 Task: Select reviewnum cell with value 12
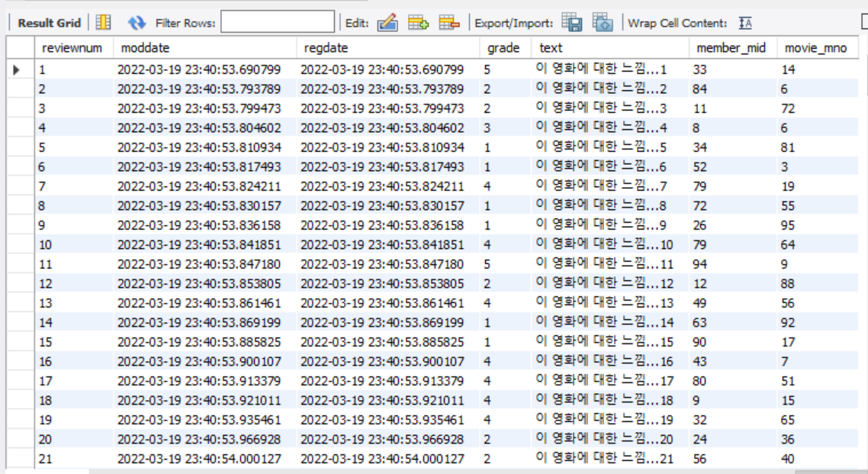[74, 283]
